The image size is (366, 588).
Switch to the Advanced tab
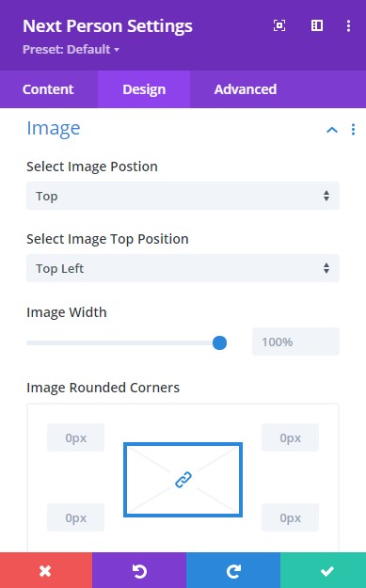pyautogui.click(x=246, y=89)
